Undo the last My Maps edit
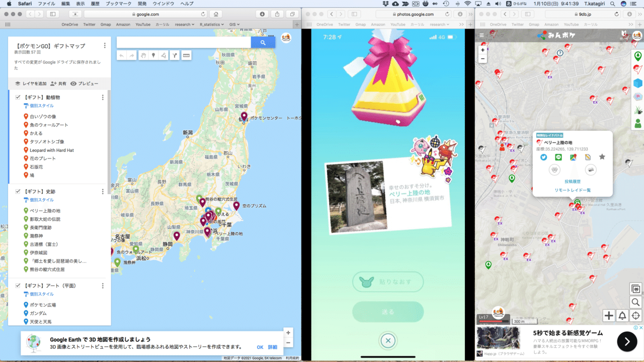This screenshot has width=644, height=362. click(122, 56)
